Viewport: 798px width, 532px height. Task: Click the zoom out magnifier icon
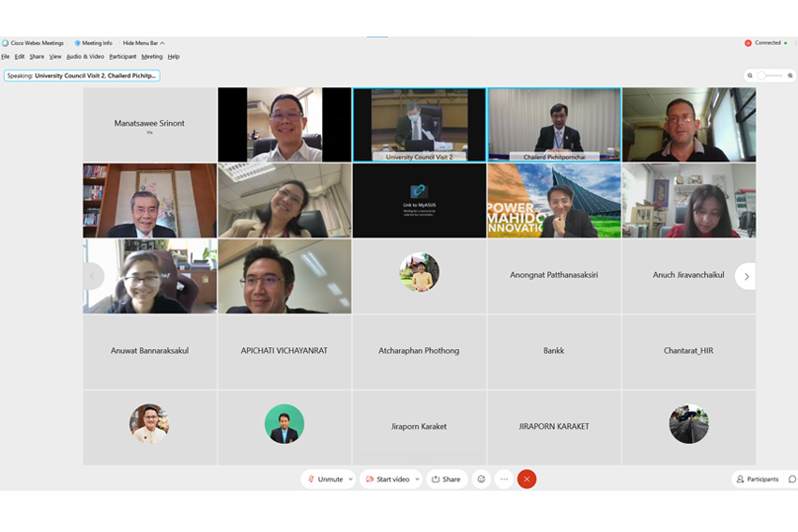[x=751, y=76]
